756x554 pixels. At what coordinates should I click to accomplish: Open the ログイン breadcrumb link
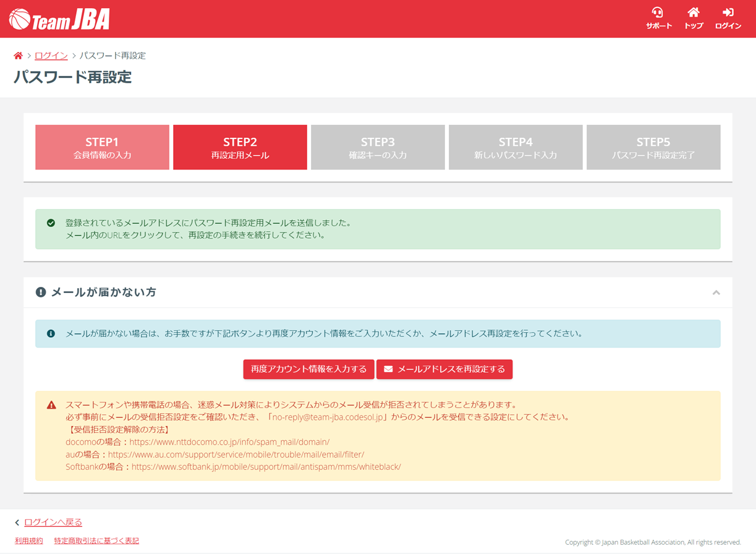click(x=51, y=56)
